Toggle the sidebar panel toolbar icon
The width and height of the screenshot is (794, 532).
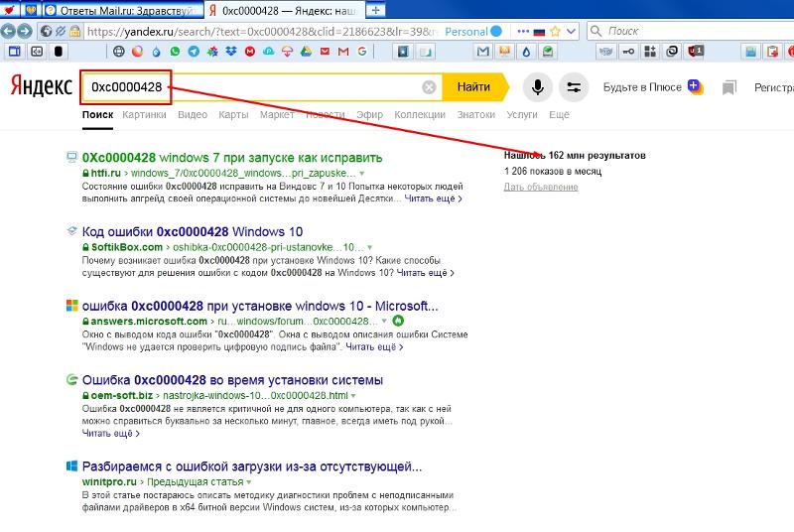[x=15, y=52]
